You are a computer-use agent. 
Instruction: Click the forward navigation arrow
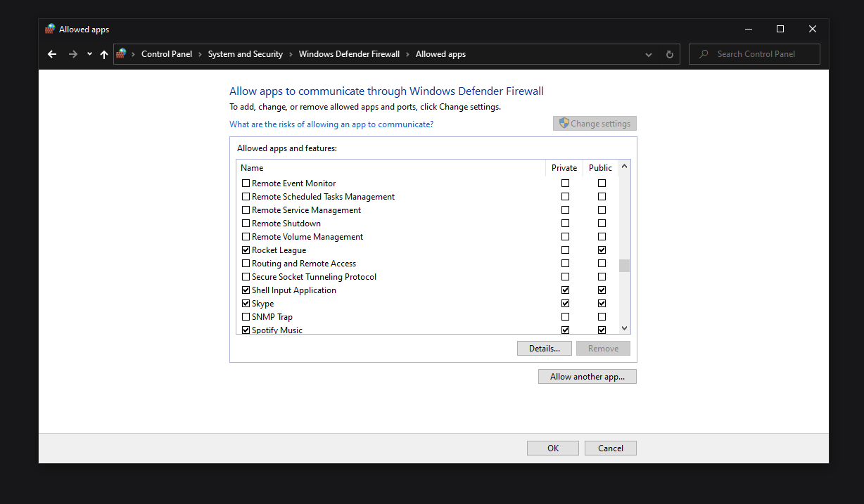click(x=72, y=54)
